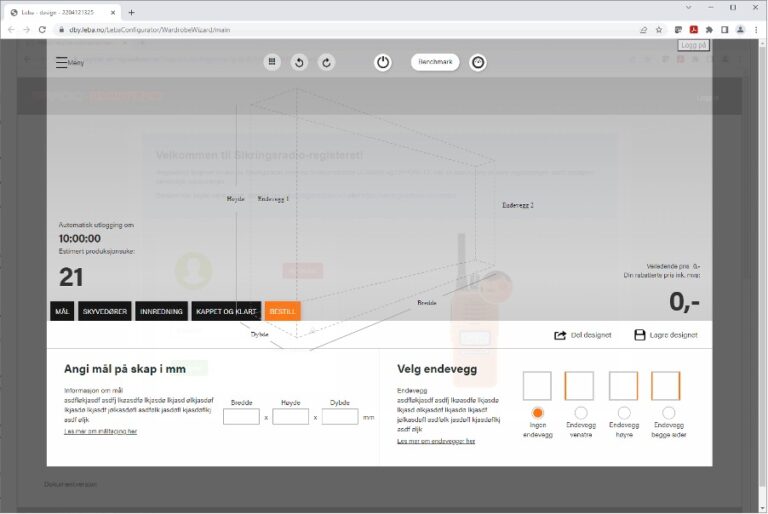768x514 pixels.
Task: Open the orange BESTILL tab
Action: (283, 311)
